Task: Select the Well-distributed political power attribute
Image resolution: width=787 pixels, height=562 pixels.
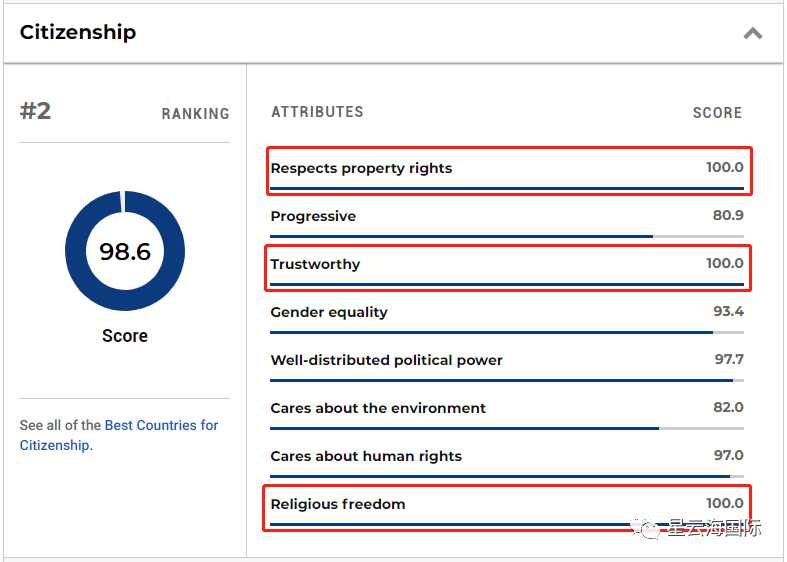Action: (386, 360)
